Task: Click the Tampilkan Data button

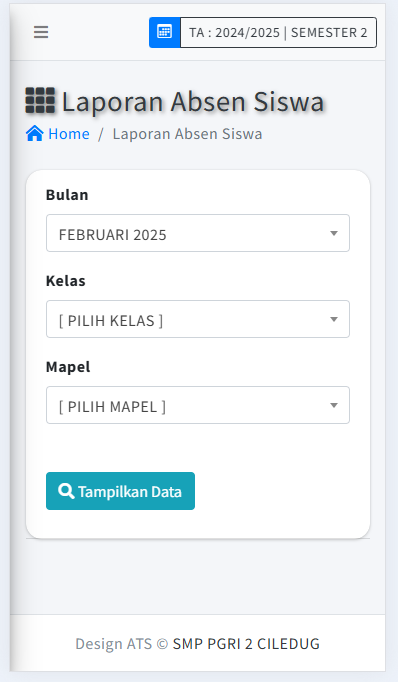Action: (x=120, y=491)
